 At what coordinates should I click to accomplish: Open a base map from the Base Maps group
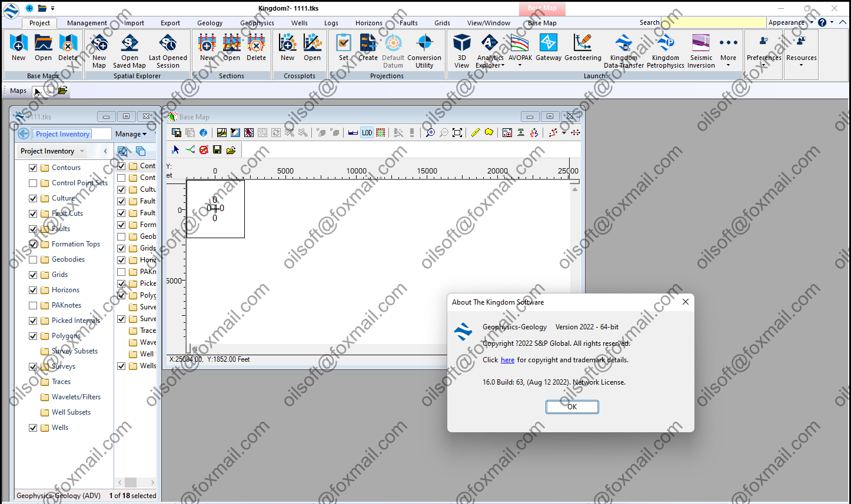(x=43, y=47)
